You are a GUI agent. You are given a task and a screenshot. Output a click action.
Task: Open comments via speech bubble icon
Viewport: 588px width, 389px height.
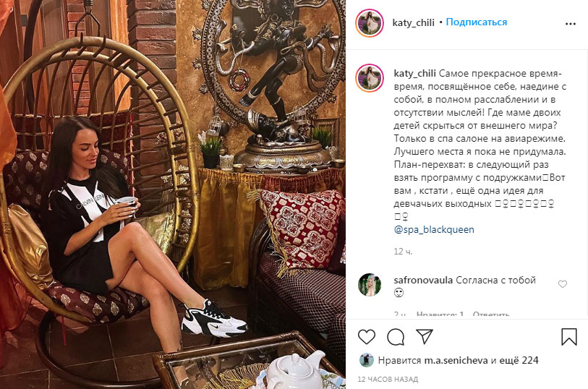[396, 336]
